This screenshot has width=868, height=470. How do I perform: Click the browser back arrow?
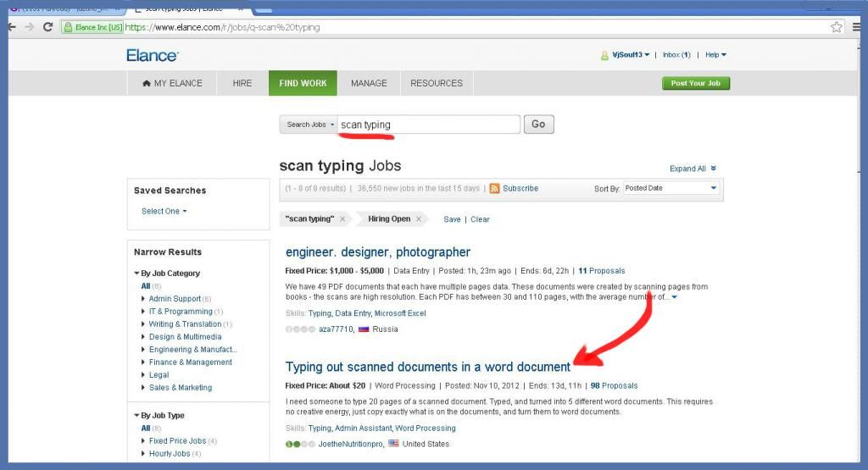tap(12, 27)
